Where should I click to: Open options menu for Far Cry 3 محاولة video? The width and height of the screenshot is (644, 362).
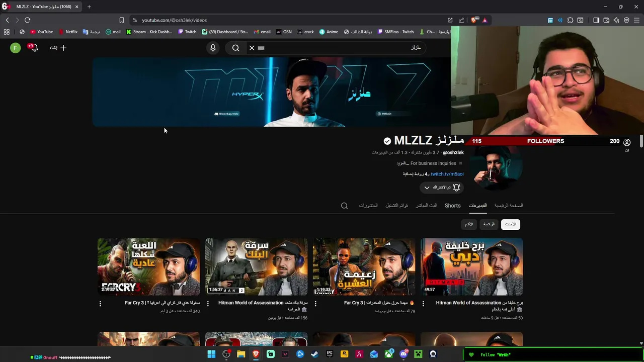100,304
